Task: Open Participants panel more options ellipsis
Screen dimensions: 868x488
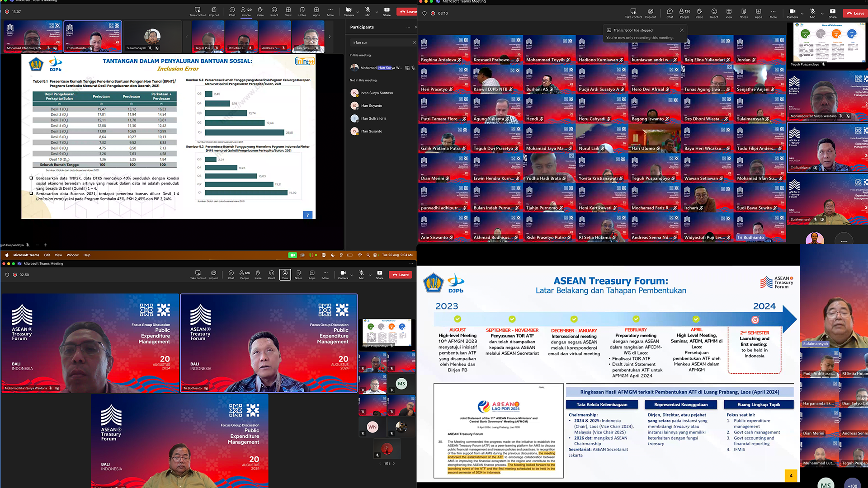Action: tap(408, 27)
